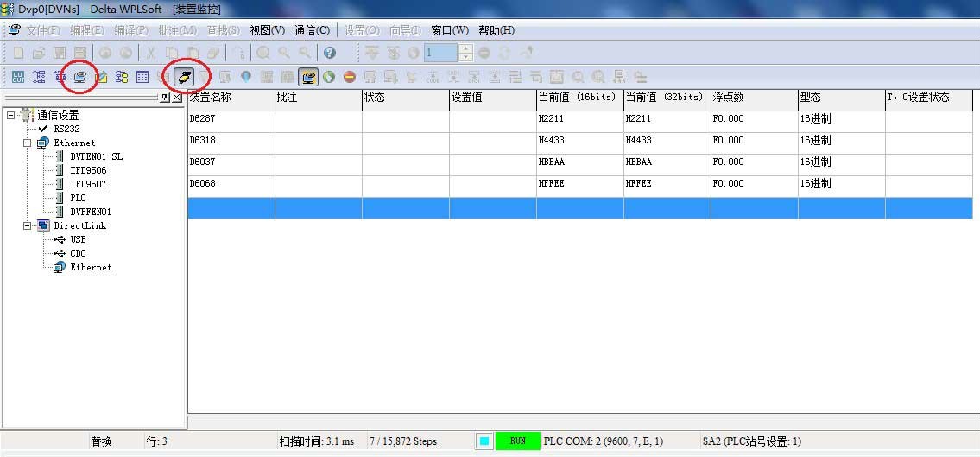Click the first icon in the lower toolbar
This screenshot has width=980, height=457.
pos(17,77)
